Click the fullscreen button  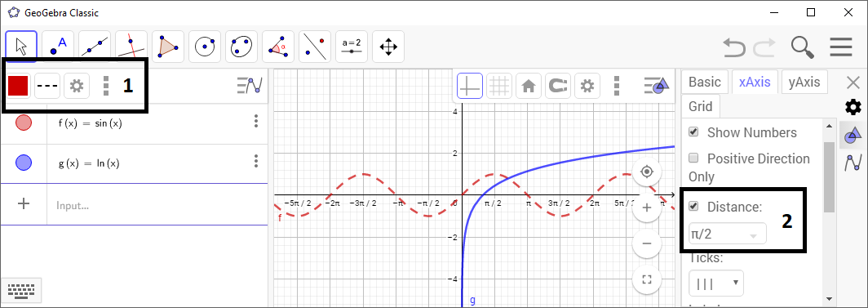(x=647, y=279)
